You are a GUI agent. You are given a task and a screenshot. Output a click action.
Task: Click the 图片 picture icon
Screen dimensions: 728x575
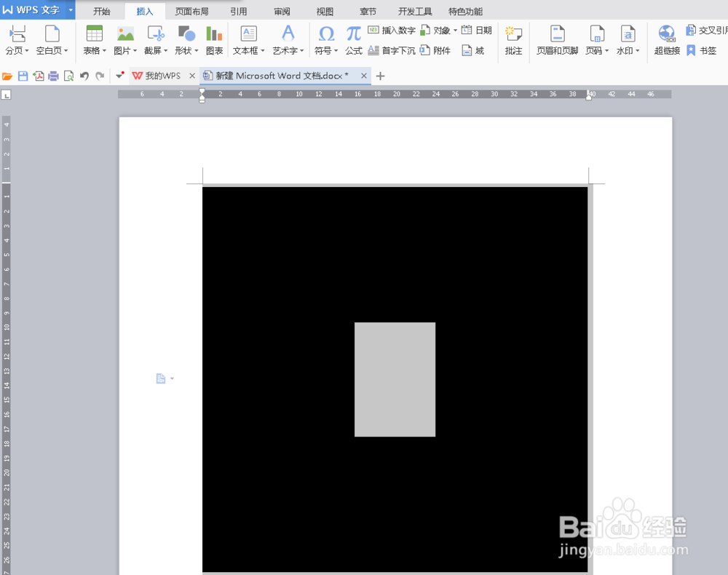[x=125, y=34]
